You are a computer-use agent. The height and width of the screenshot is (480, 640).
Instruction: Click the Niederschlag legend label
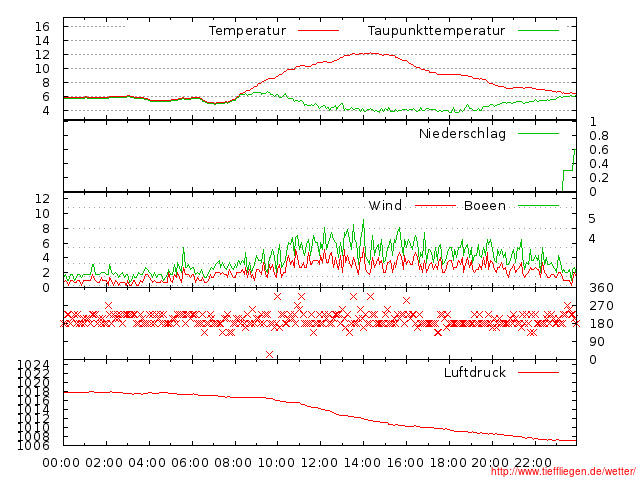(462, 133)
